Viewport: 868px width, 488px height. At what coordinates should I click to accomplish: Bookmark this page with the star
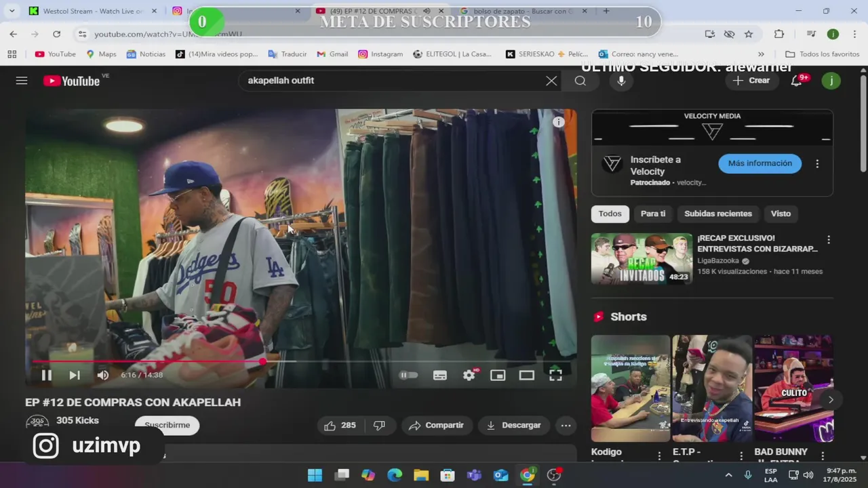click(749, 34)
